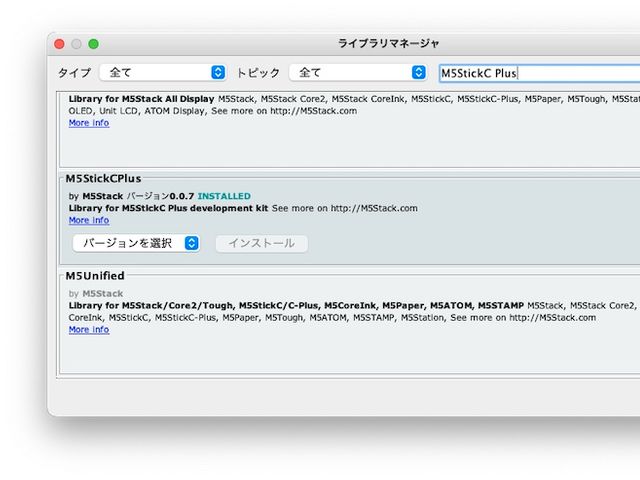Click the トピック label

pyautogui.click(x=258, y=73)
